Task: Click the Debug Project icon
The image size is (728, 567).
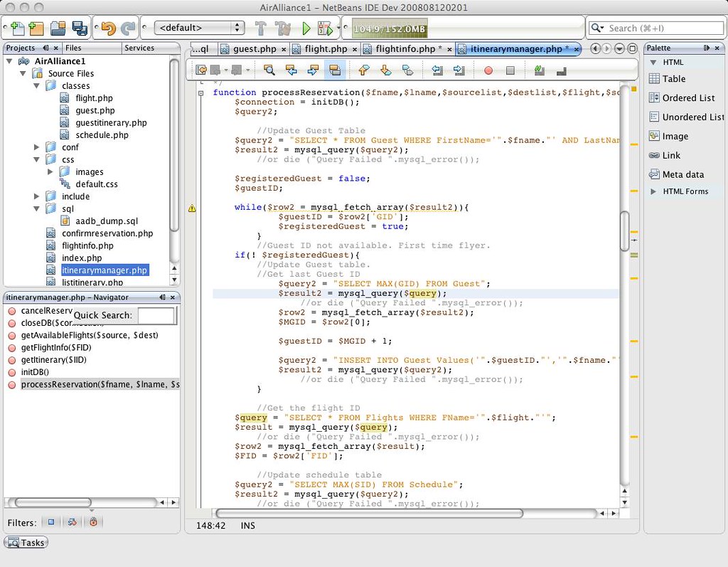Action: 326,28
